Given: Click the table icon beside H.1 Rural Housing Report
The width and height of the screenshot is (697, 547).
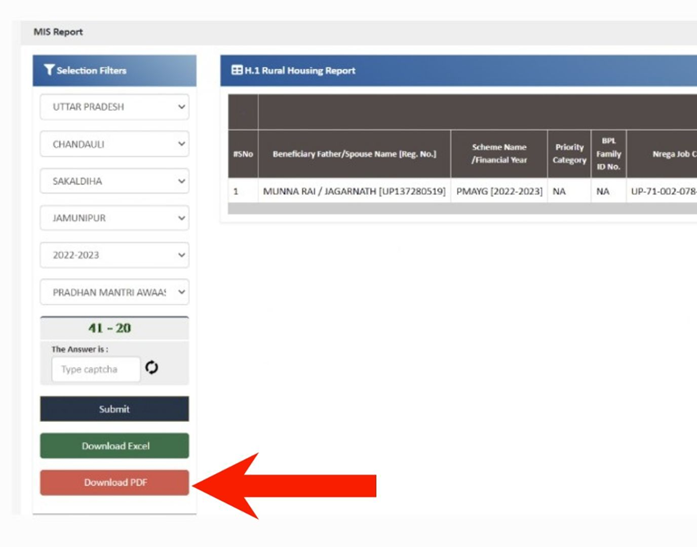Looking at the screenshot, I should click(x=237, y=70).
